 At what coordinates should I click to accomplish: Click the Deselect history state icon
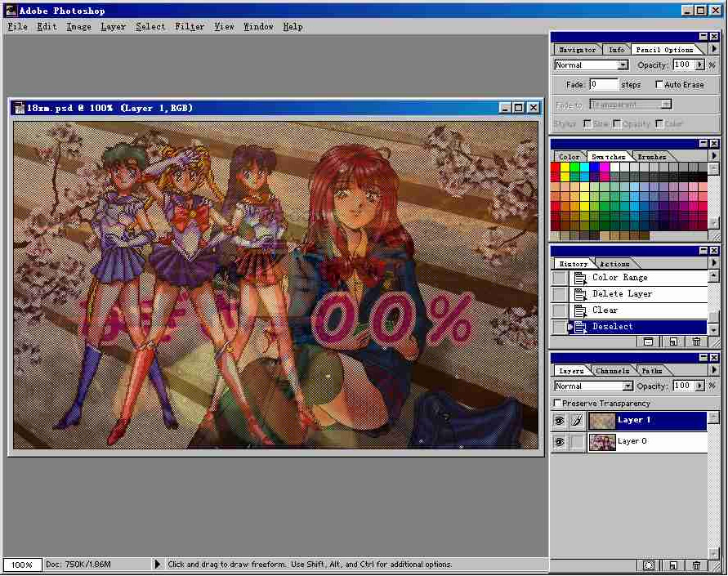click(x=579, y=327)
